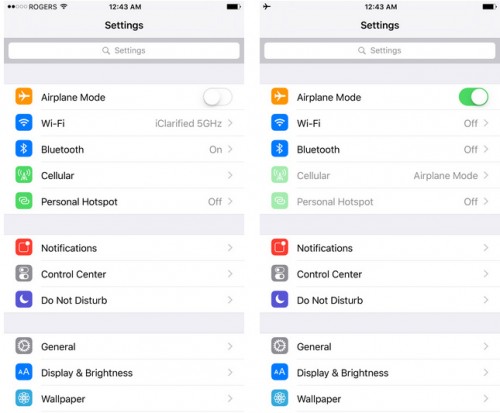Screen dimensions: 500x413
Task: Tap the Bluetooth icon in the right screen
Action: [279, 149]
